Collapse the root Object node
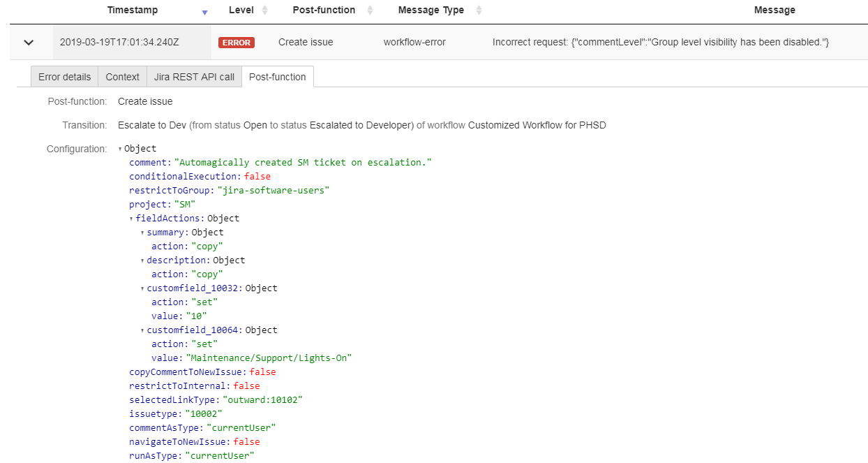The height and width of the screenshot is (463, 868). 120,149
